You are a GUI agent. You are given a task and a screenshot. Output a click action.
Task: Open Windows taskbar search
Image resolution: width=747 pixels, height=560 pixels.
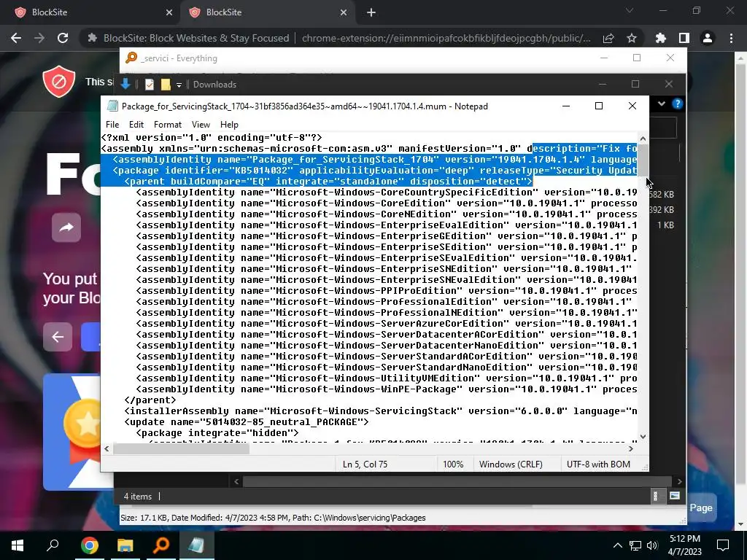pos(53,545)
